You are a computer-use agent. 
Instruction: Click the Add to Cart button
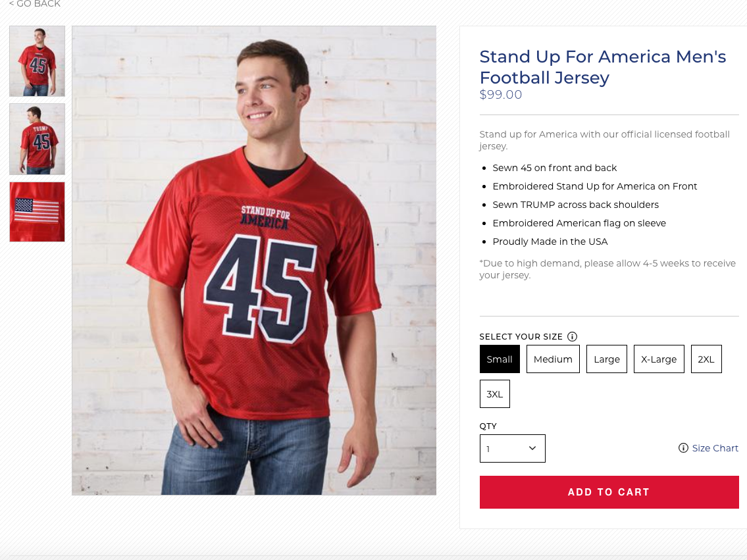pos(609,492)
